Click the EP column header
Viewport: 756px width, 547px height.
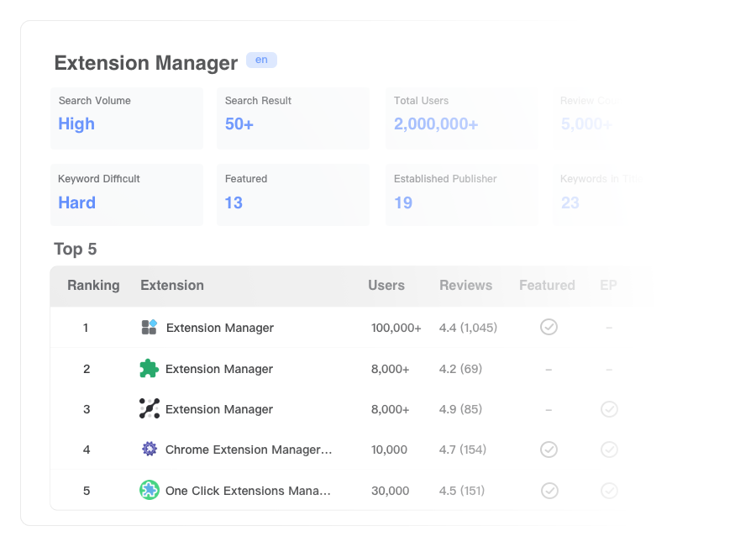tap(608, 285)
